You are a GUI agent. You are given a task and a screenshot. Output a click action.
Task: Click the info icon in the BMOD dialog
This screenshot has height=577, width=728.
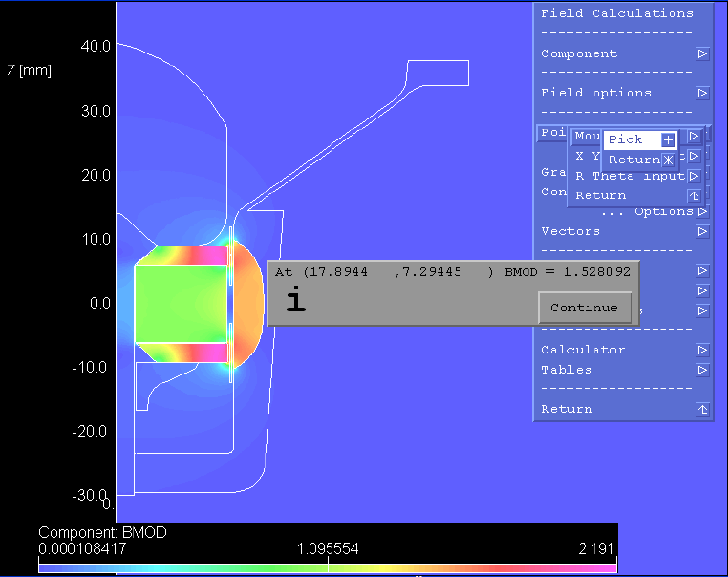click(297, 301)
